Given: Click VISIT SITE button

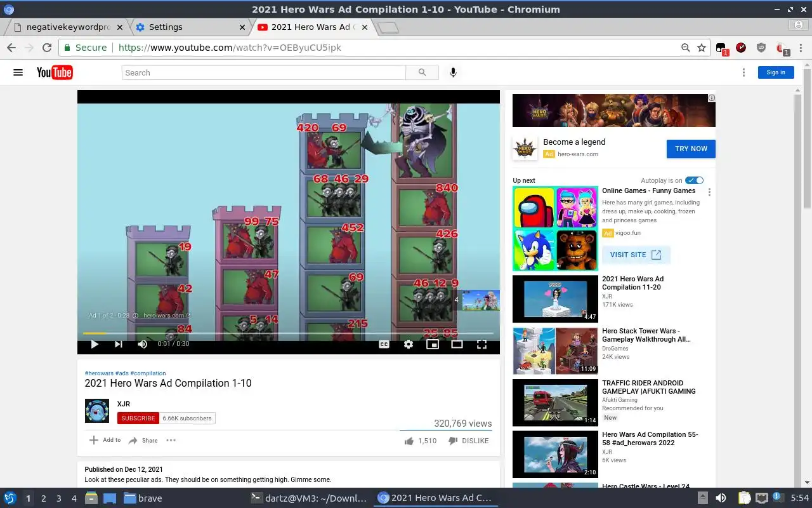Looking at the screenshot, I should pyautogui.click(x=636, y=255).
